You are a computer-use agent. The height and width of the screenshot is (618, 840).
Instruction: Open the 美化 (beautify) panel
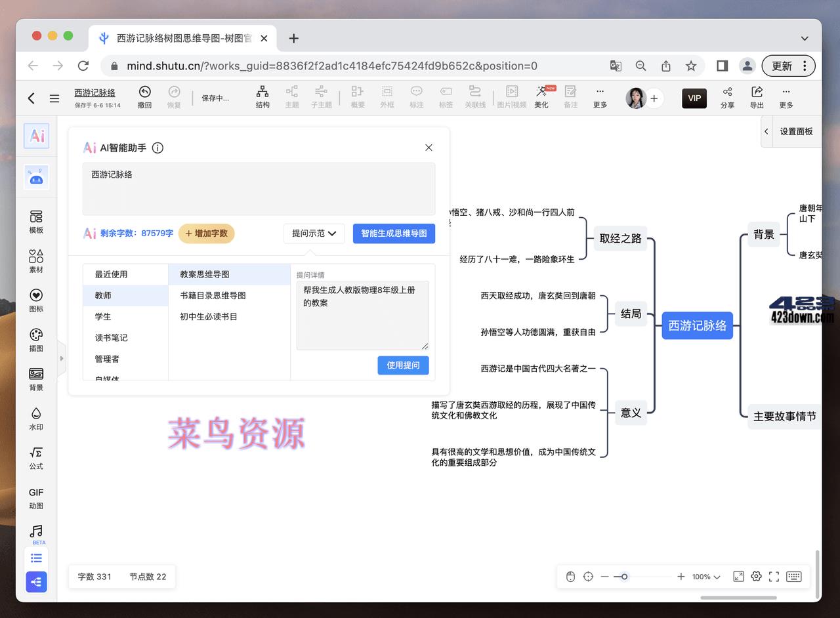point(541,97)
